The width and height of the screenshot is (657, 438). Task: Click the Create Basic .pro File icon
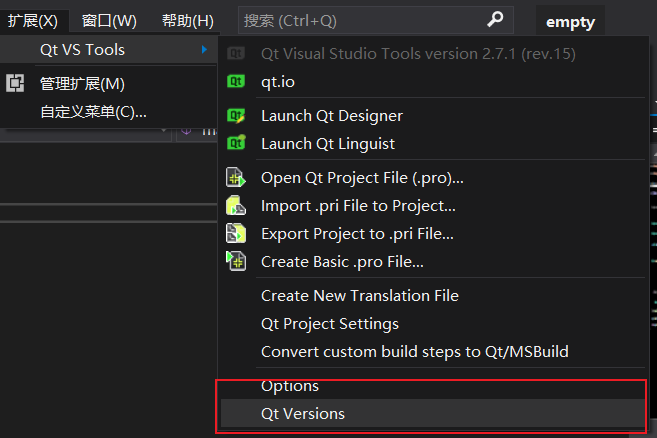coord(236,261)
